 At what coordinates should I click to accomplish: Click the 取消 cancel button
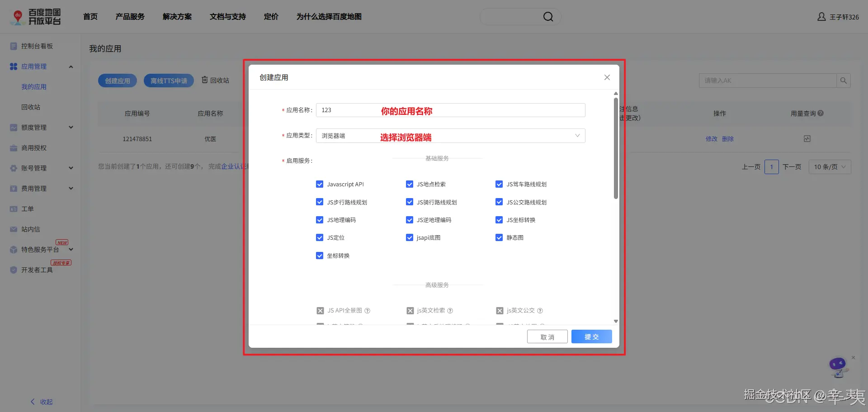pos(547,336)
